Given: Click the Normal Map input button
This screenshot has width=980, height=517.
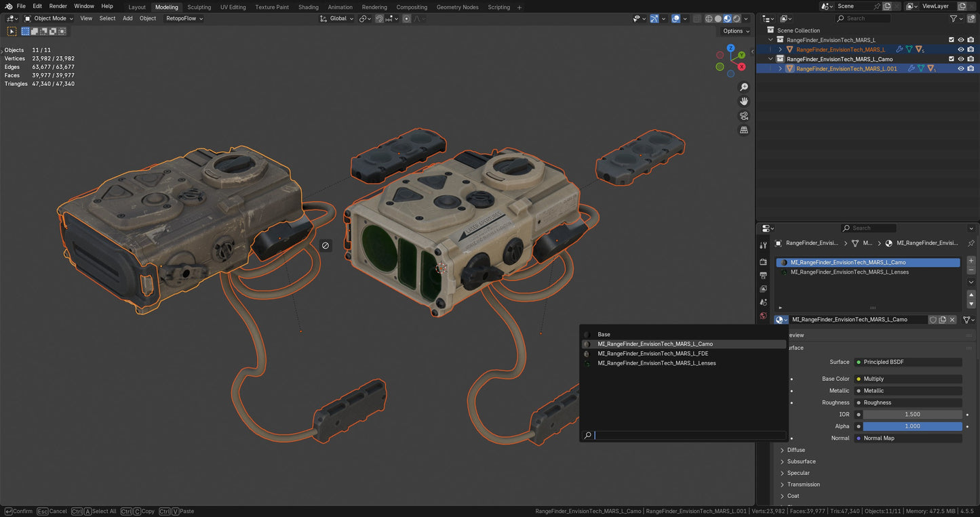Looking at the screenshot, I should click(x=908, y=438).
